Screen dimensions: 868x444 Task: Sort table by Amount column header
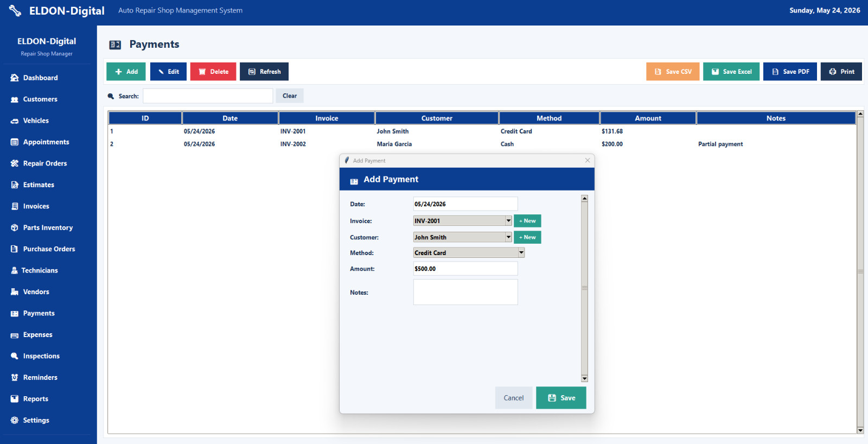click(x=648, y=118)
